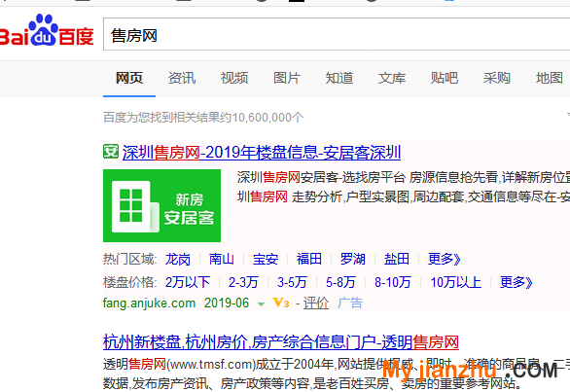Open the 贴吧 tab
Screen dimensions: 570x392
click(445, 78)
